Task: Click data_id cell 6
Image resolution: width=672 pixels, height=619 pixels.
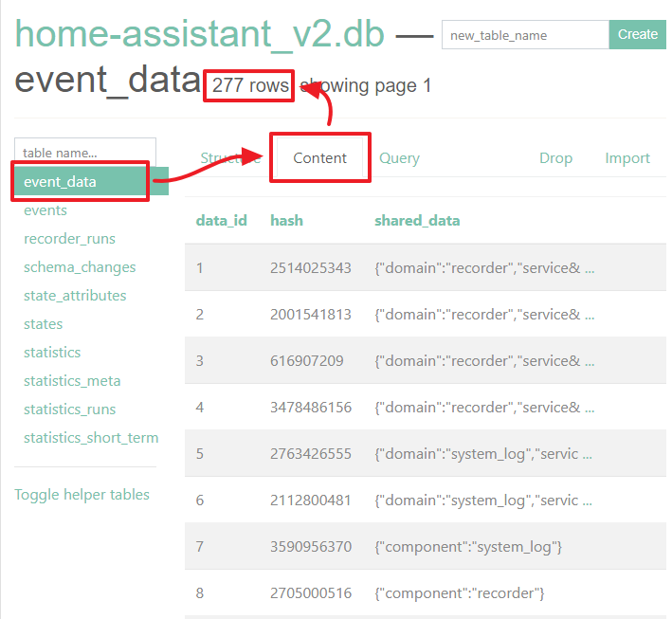Action: 200,501
